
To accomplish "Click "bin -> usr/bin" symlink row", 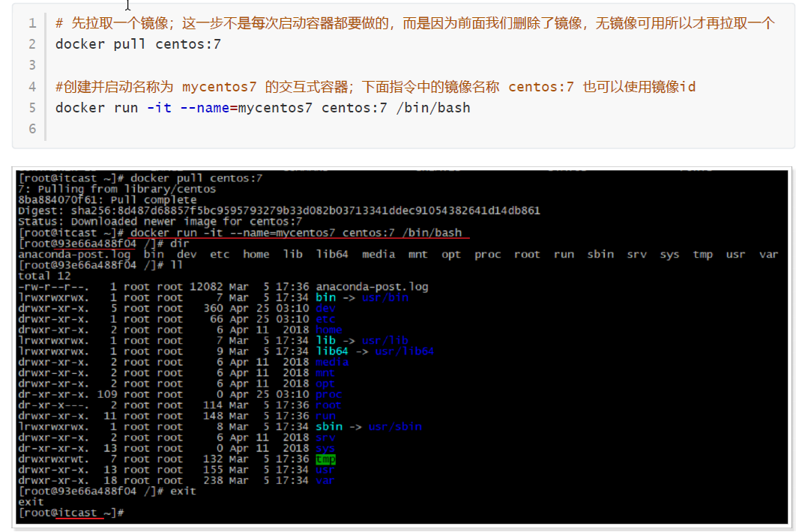I will (x=213, y=297).
